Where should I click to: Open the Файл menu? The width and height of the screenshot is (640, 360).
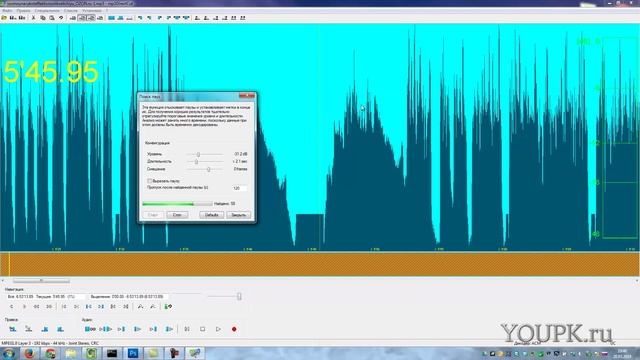click(x=7, y=11)
